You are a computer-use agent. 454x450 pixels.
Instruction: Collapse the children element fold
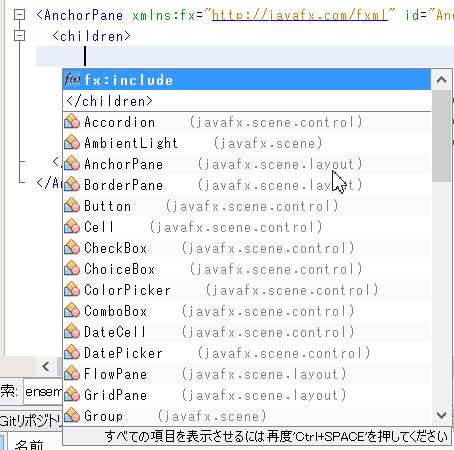[x=20, y=35]
